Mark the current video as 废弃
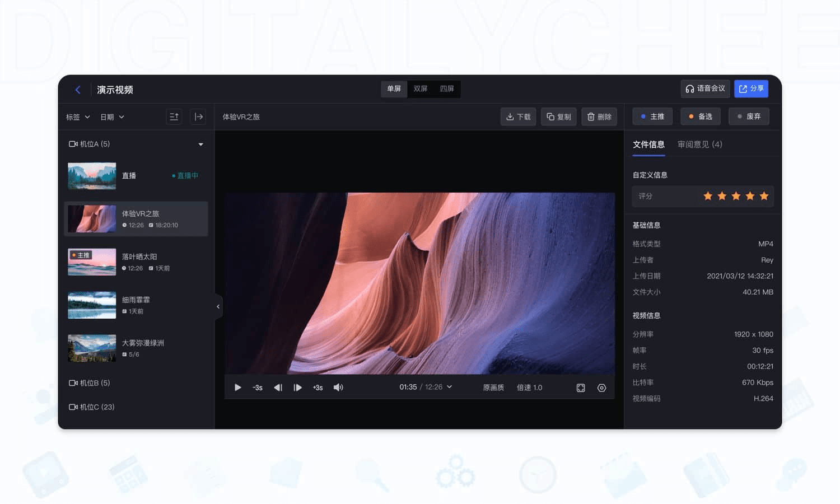The image size is (840, 504). (749, 116)
